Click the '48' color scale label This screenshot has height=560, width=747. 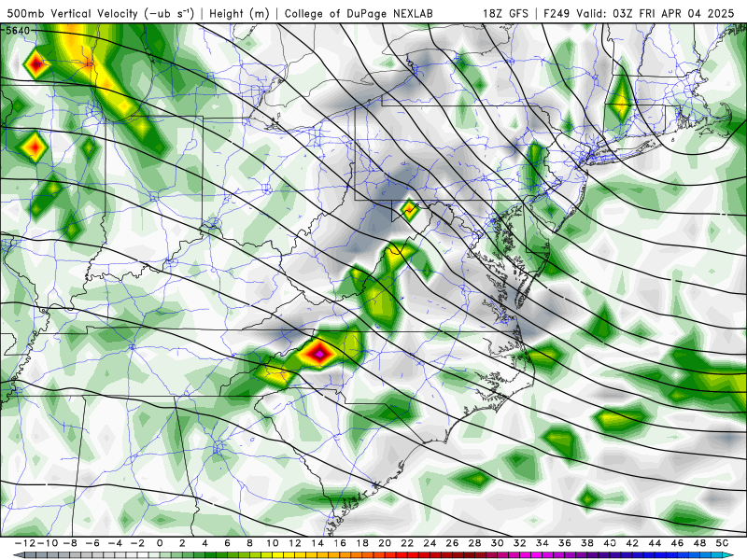(699, 543)
